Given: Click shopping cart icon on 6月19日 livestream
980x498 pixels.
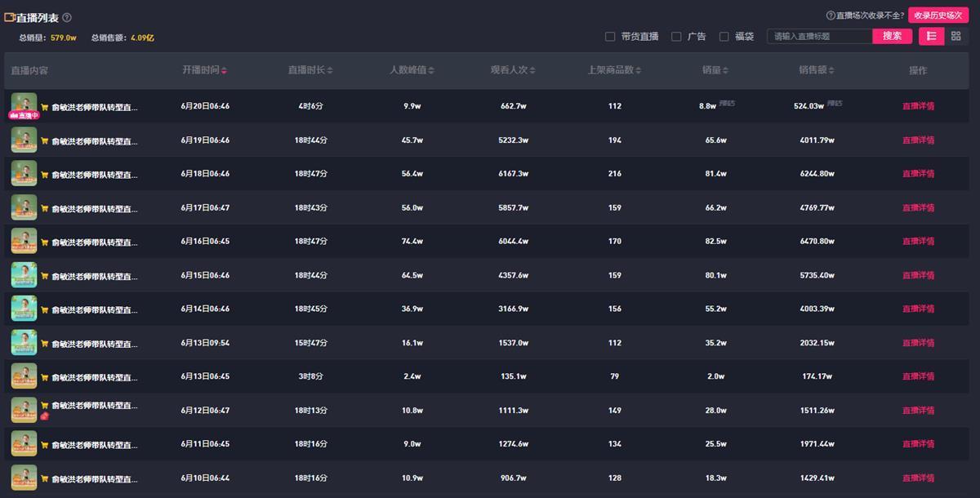Looking at the screenshot, I should 45,140.
